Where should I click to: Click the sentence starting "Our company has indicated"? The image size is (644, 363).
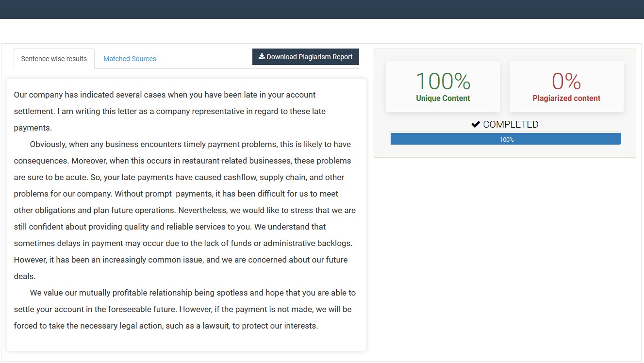(x=165, y=95)
